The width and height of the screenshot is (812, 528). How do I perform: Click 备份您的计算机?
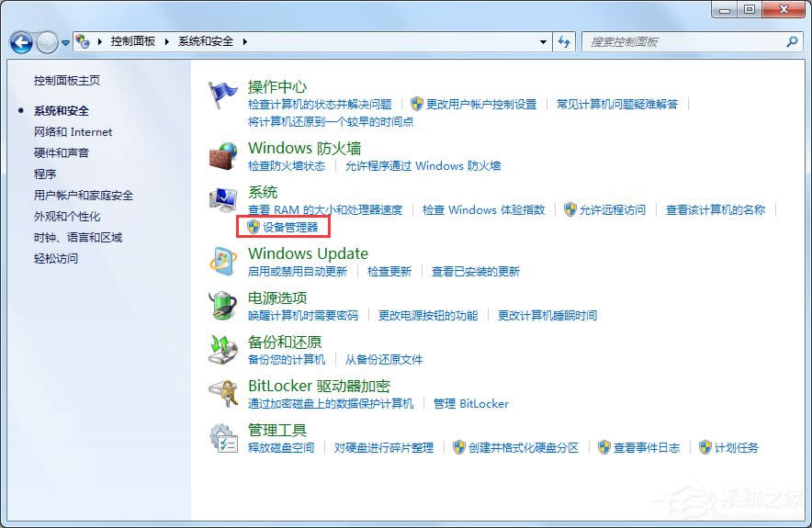[287, 359]
